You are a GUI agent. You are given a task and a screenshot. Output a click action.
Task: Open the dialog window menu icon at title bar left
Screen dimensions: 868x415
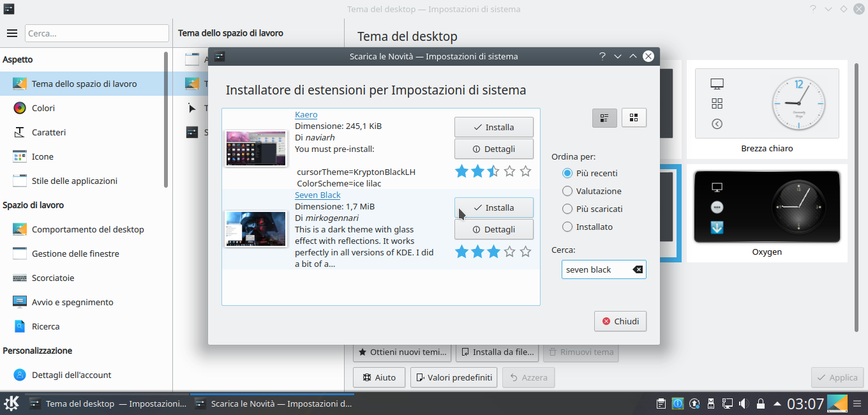pyautogui.click(x=220, y=56)
